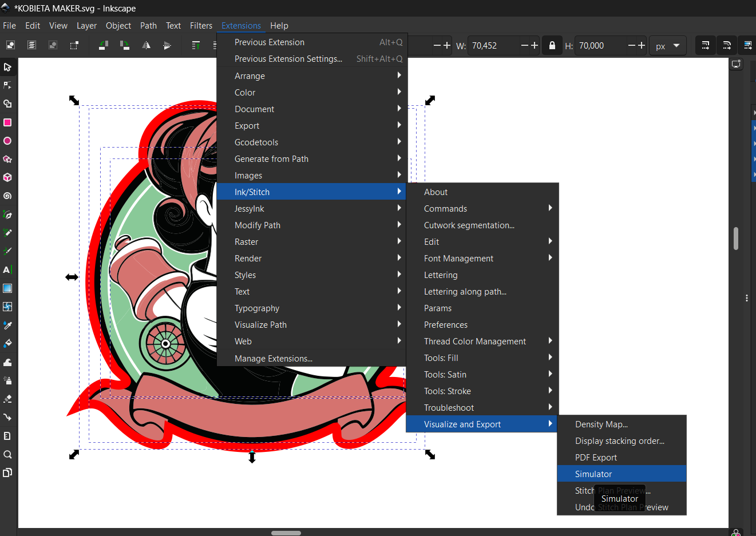Select the Eraser tool
This screenshot has width=756, height=536.
tap(7, 399)
